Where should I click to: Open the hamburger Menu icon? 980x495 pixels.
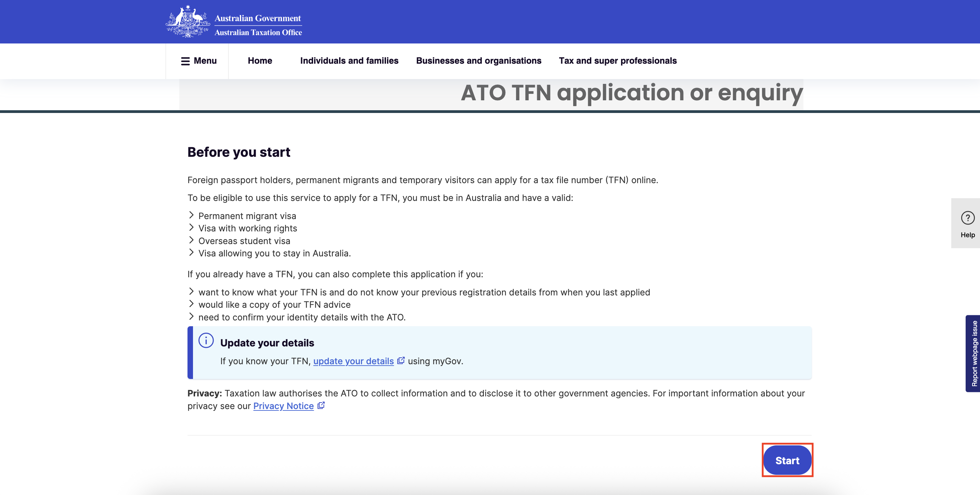[x=185, y=61]
